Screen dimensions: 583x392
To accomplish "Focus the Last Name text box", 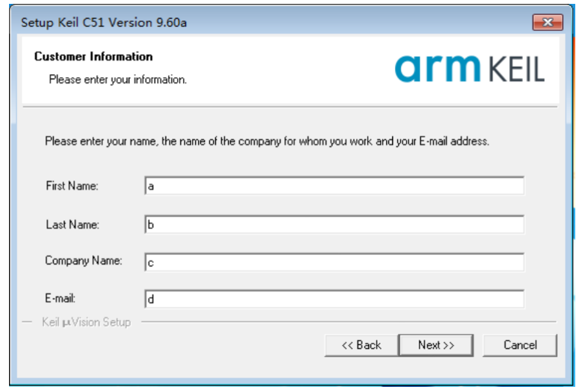I will pos(334,225).
